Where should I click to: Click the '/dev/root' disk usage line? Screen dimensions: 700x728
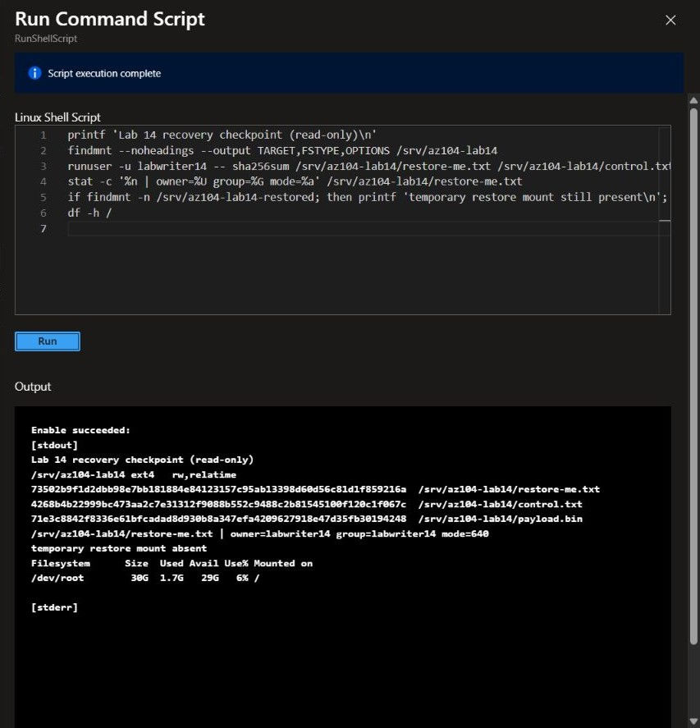point(145,578)
